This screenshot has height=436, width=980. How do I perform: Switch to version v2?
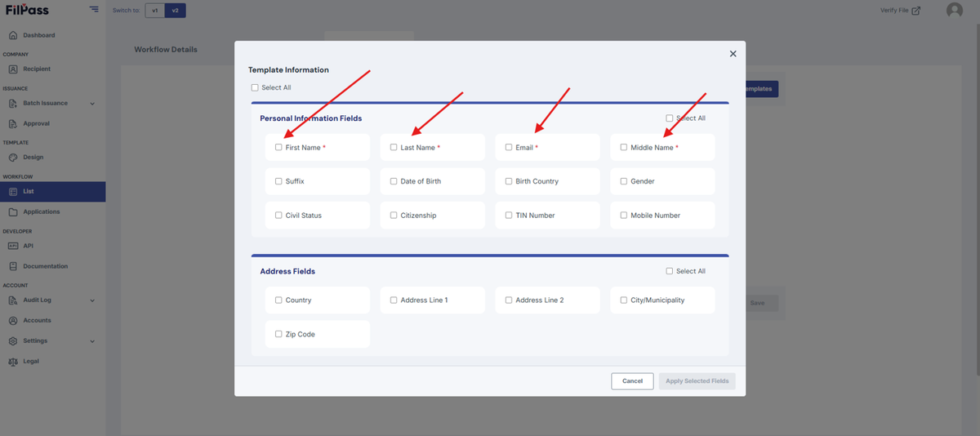click(175, 11)
